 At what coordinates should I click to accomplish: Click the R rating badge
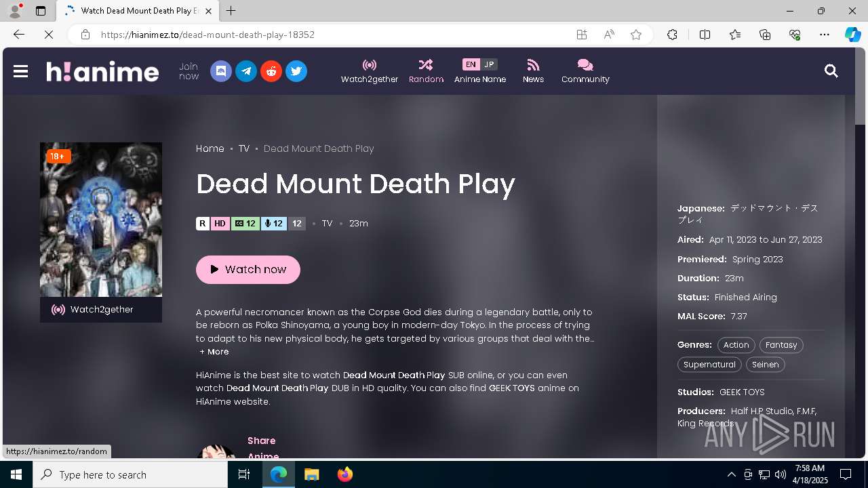pyautogui.click(x=203, y=224)
